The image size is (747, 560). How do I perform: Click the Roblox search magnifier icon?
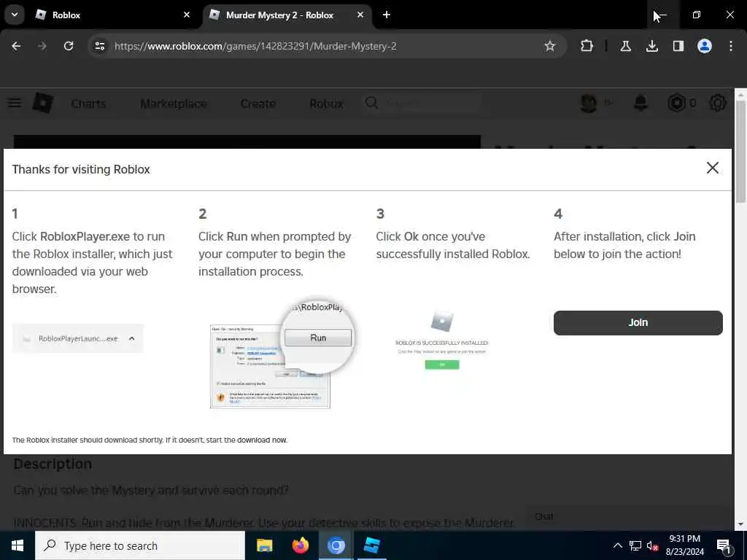click(371, 103)
